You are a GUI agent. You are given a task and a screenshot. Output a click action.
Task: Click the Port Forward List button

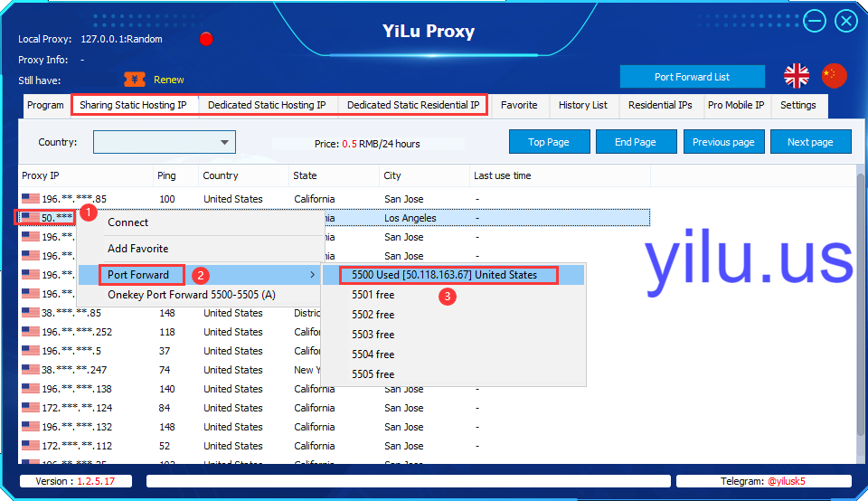coord(692,77)
